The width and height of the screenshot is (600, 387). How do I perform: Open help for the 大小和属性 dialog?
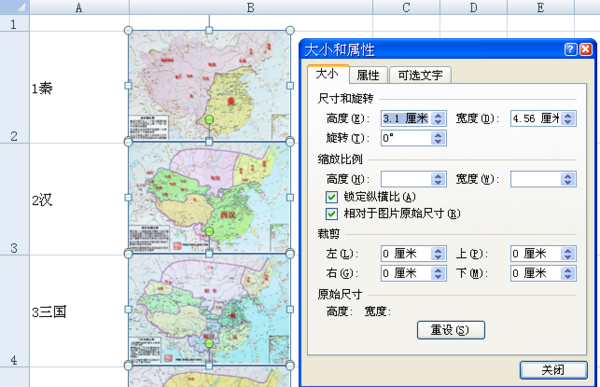coord(571,49)
